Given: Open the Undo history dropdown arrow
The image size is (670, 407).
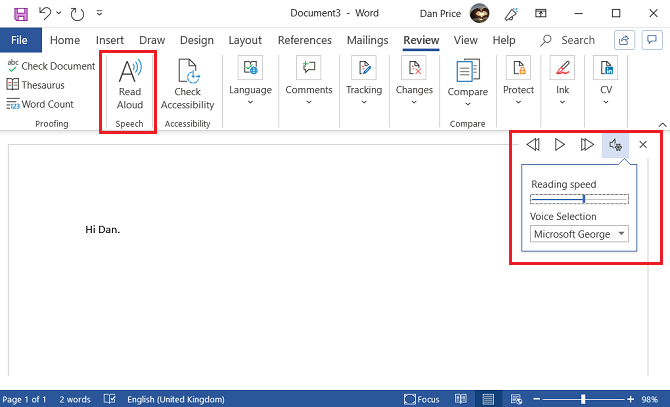Looking at the screenshot, I should [x=59, y=13].
